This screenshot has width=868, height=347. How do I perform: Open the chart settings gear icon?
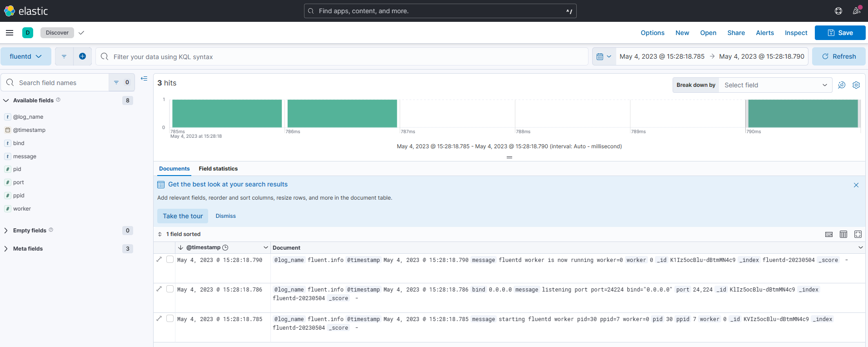tap(856, 85)
